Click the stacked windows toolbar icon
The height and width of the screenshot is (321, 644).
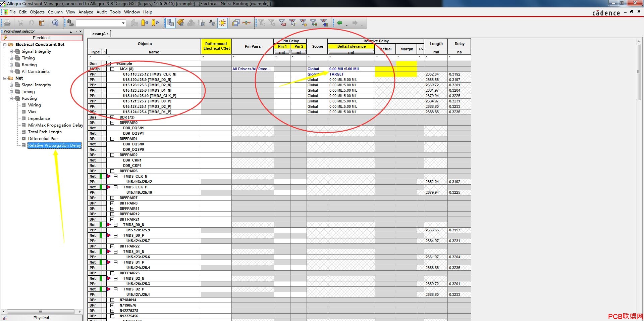[236, 23]
